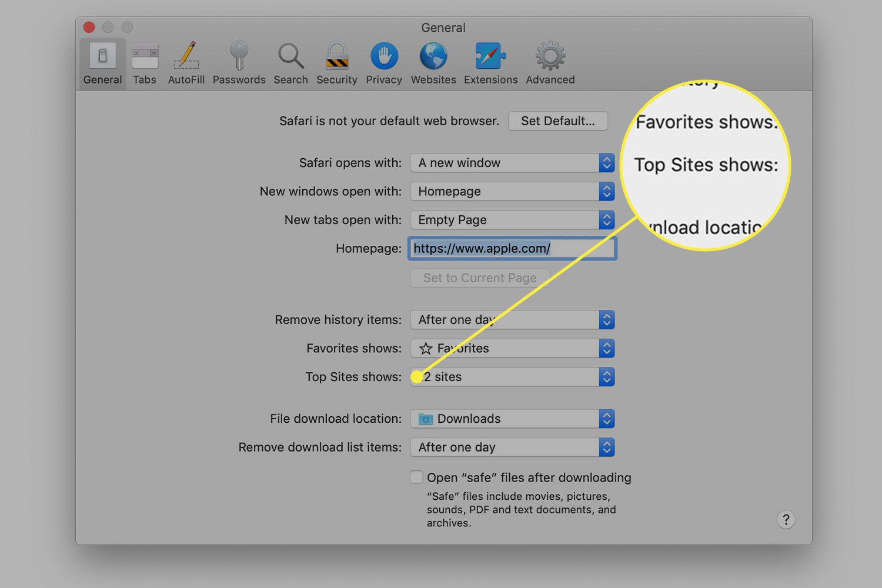The image size is (882, 588).
Task: Open the Advanced gear preferences pane
Action: tap(550, 64)
